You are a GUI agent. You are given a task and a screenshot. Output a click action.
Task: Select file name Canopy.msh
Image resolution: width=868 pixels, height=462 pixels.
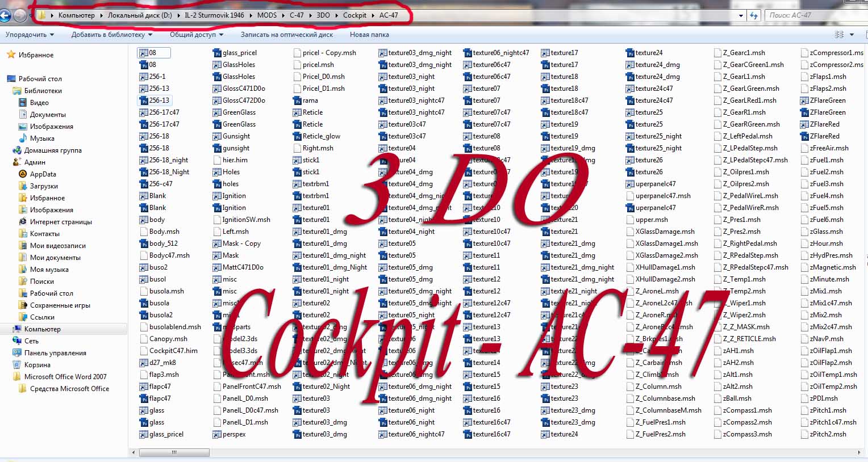168,339
